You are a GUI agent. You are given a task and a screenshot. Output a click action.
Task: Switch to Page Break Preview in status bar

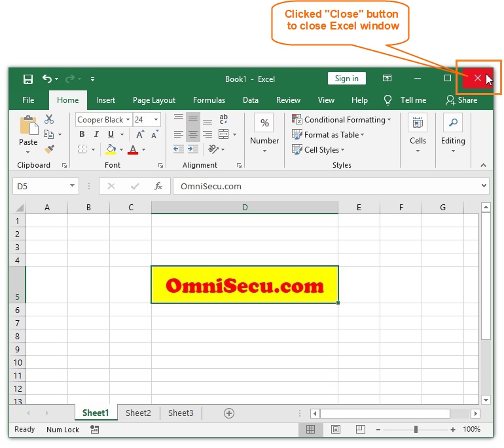click(x=360, y=430)
